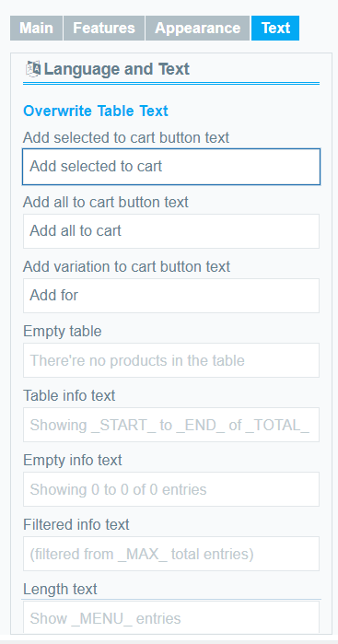Screen dimensions: 338x644
Task: Click the Add all to cart button text label
Action: pyautogui.click(x=106, y=202)
